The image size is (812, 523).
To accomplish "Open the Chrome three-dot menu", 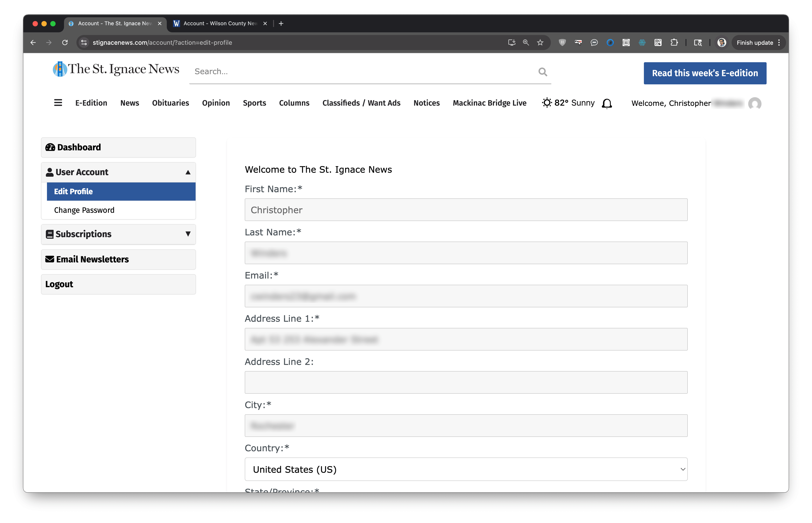I will click(779, 43).
